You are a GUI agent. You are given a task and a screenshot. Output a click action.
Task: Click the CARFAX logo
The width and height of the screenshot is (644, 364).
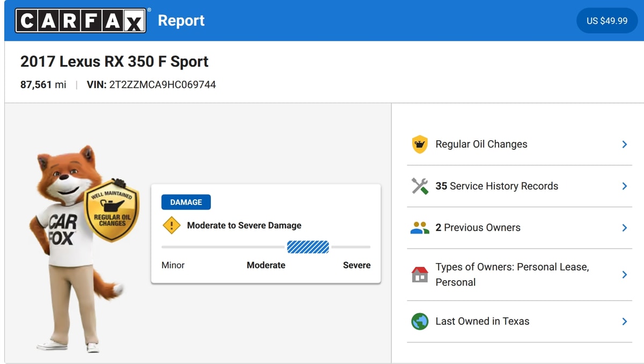tap(80, 20)
